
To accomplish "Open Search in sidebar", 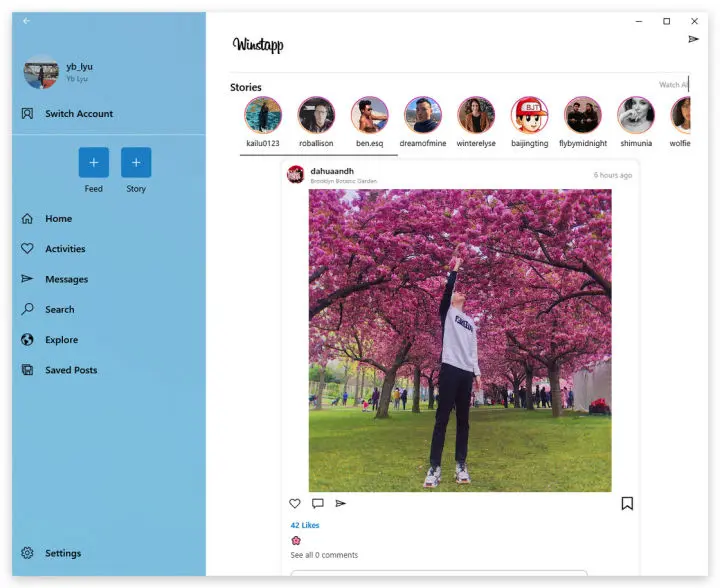I will [x=108, y=309].
